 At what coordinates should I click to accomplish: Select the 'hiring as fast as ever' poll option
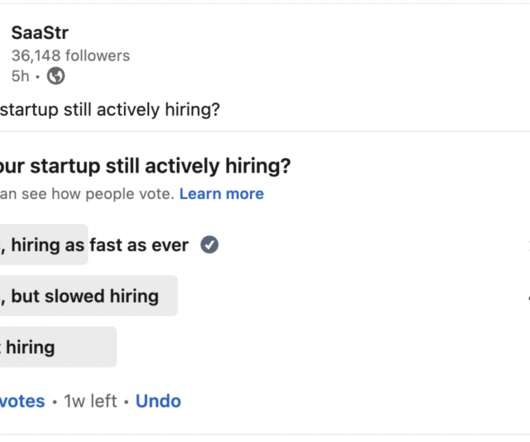pyautogui.click(x=100, y=245)
